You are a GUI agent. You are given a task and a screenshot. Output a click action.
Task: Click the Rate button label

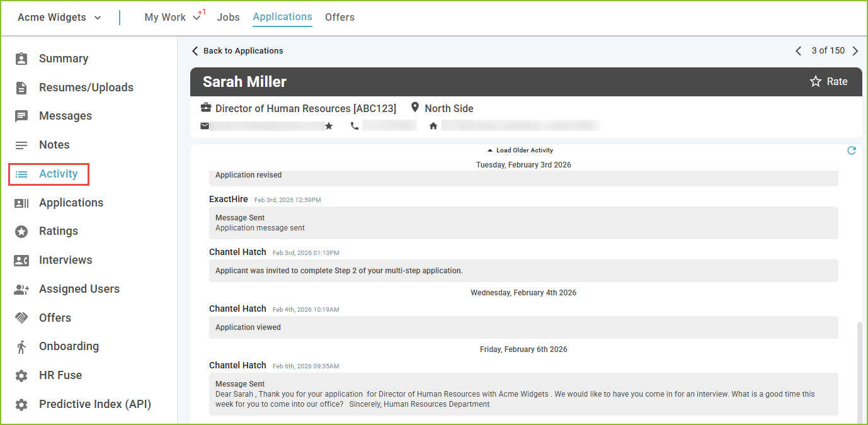tap(837, 81)
